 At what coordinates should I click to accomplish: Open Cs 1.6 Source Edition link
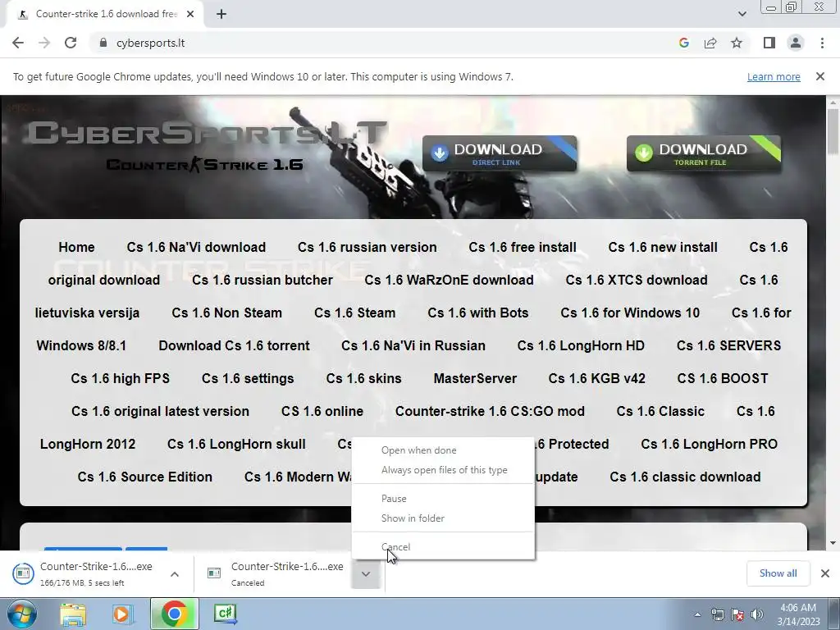coord(144,477)
